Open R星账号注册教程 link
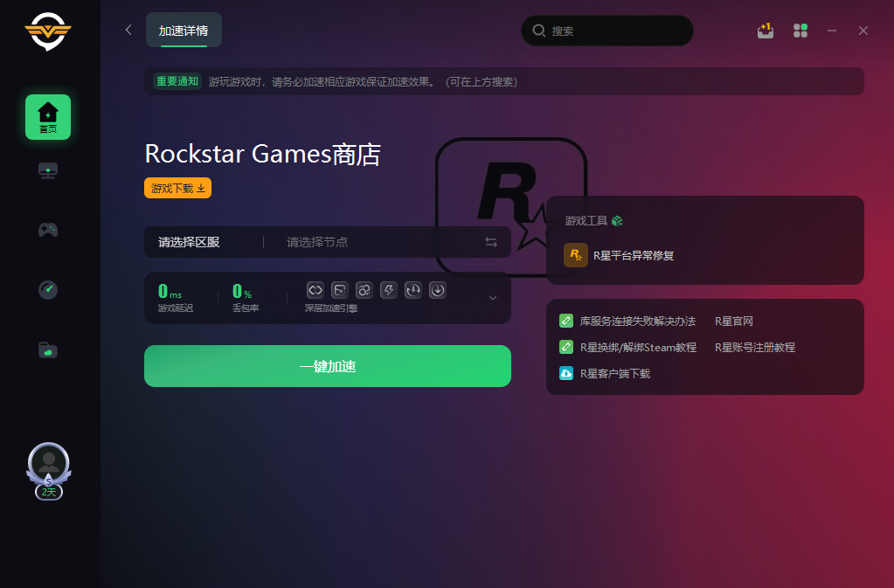The height and width of the screenshot is (588, 894). coord(755,348)
